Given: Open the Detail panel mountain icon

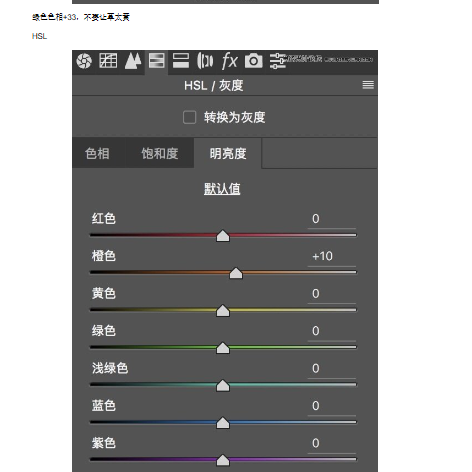Looking at the screenshot, I should [x=133, y=61].
